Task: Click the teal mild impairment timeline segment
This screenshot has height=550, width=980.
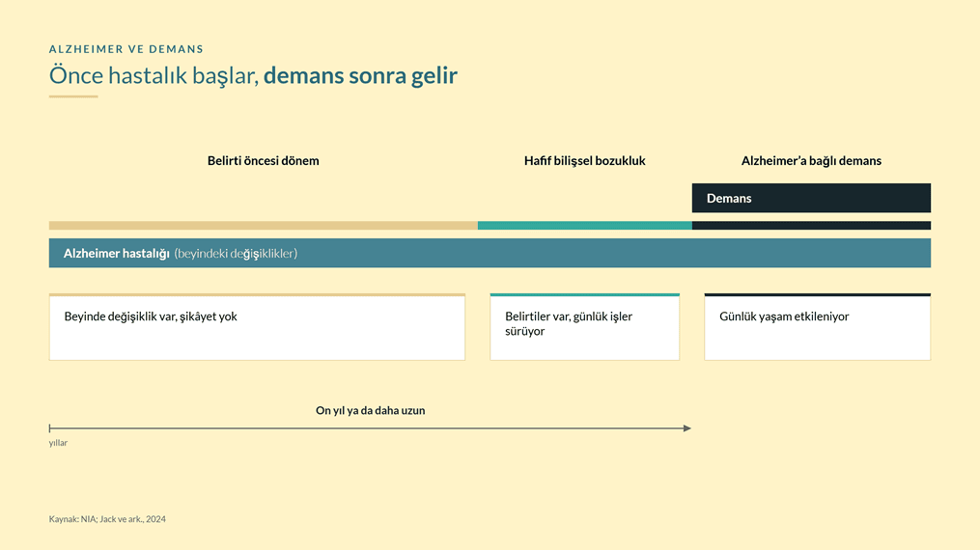Action: tap(585, 226)
